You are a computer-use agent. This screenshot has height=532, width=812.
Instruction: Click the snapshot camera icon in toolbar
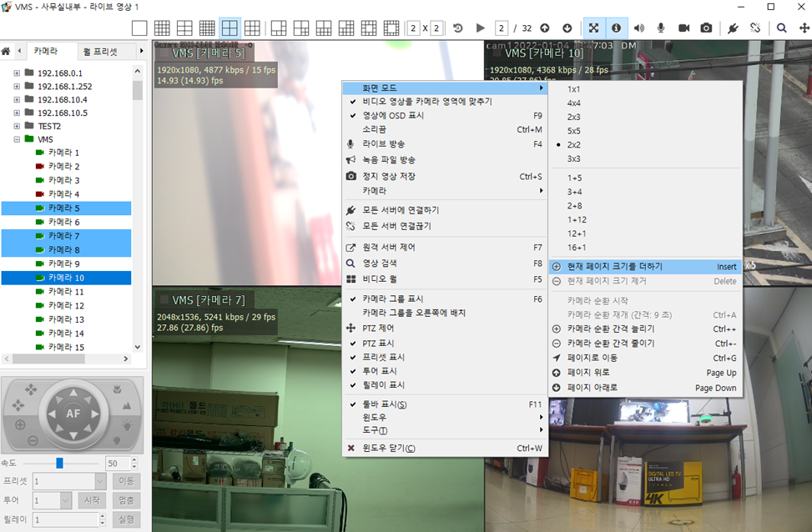click(x=706, y=28)
